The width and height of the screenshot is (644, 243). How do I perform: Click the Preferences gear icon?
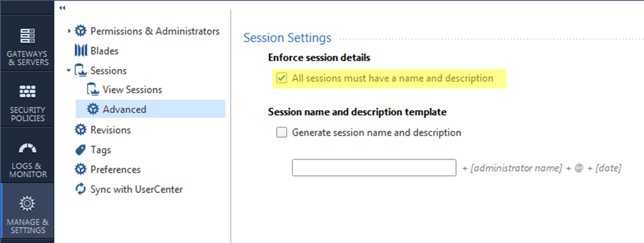81,169
